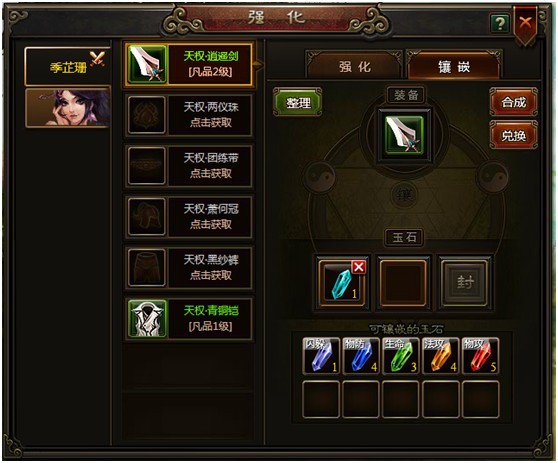Open help via question mark icon
558x463 pixels.
[x=500, y=23]
